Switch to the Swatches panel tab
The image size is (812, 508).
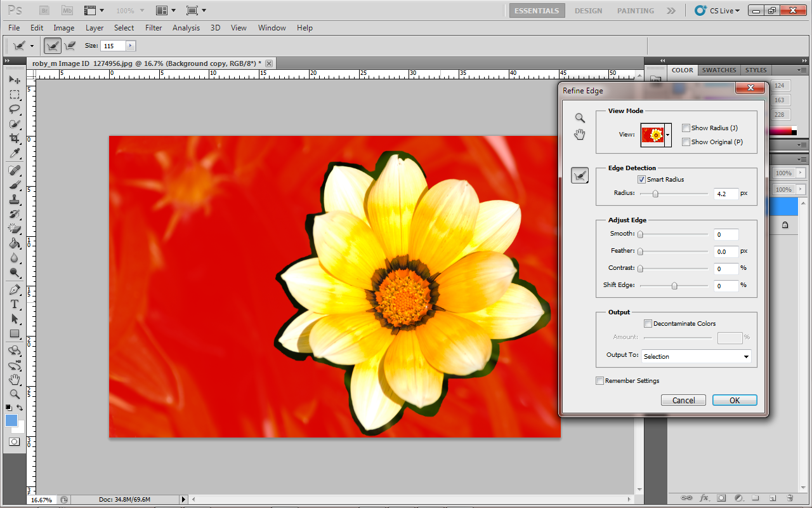pyautogui.click(x=719, y=70)
